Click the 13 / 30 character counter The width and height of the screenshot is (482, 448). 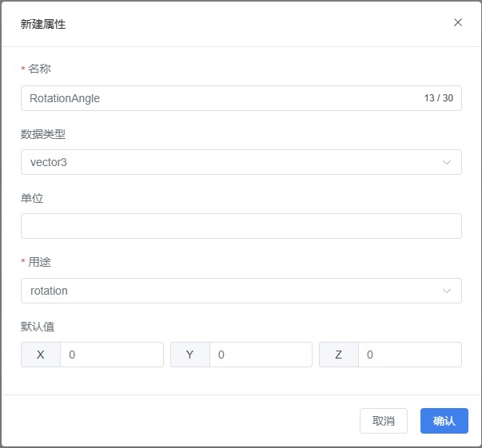438,98
